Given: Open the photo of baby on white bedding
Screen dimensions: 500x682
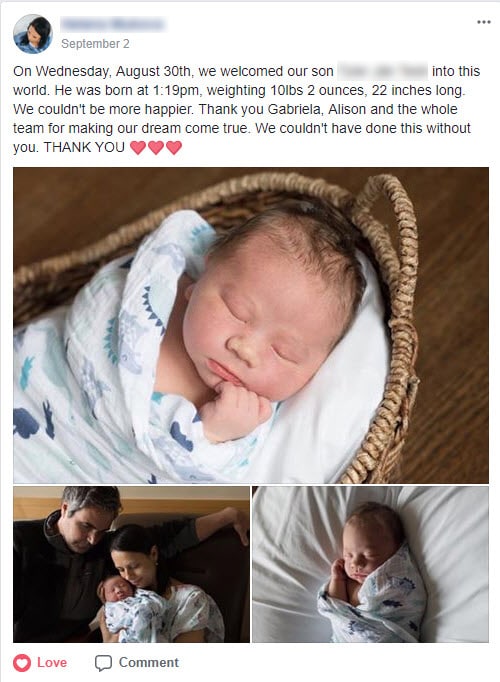Looking at the screenshot, I should 370,564.
